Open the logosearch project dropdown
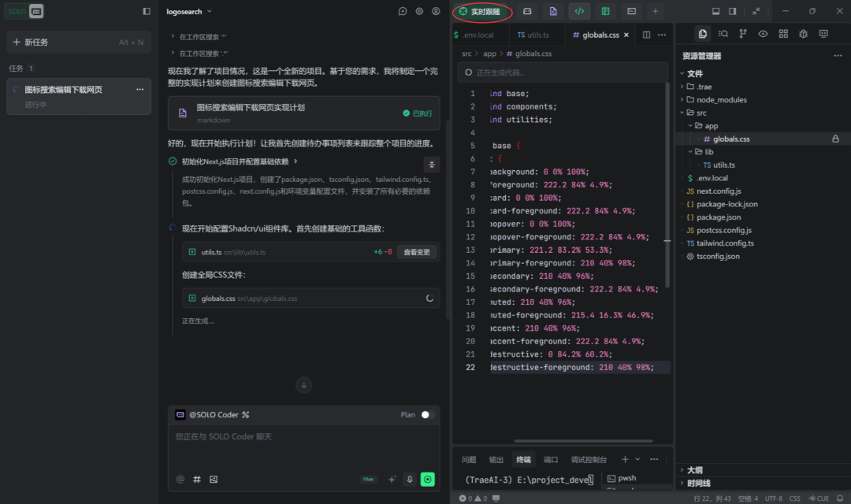Screen dimensions: 851x504 coord(189,12)
